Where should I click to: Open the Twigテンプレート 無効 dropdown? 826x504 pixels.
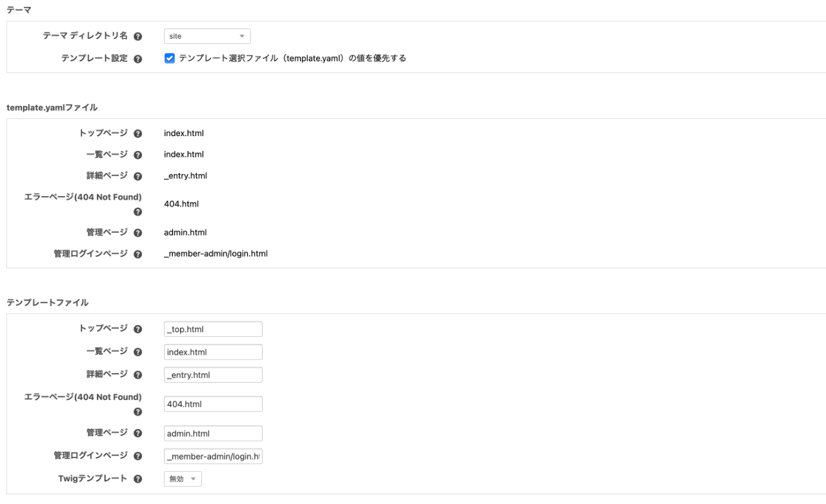[183, 479]
